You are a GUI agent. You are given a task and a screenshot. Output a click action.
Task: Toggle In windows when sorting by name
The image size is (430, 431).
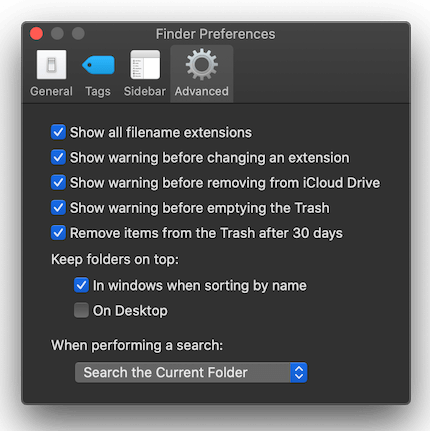[81, 285]
